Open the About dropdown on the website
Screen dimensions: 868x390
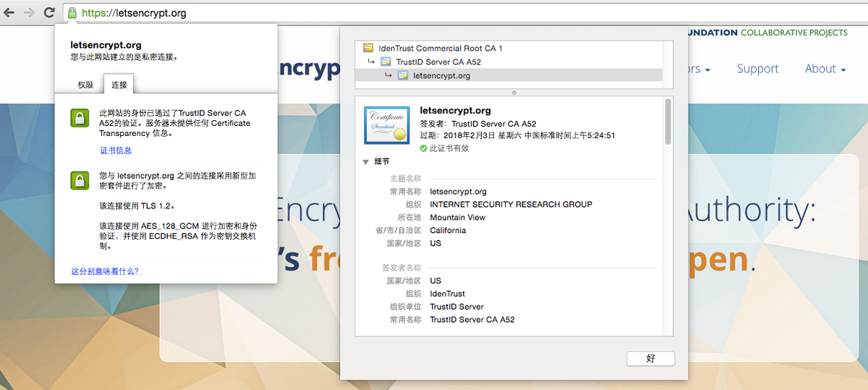click(x=825, y=69)
